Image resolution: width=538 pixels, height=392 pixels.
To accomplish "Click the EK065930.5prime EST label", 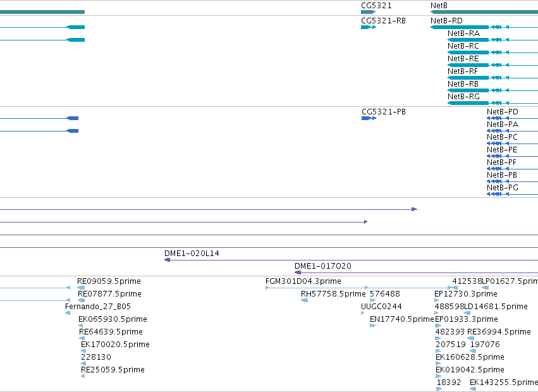I will point(113,319).
